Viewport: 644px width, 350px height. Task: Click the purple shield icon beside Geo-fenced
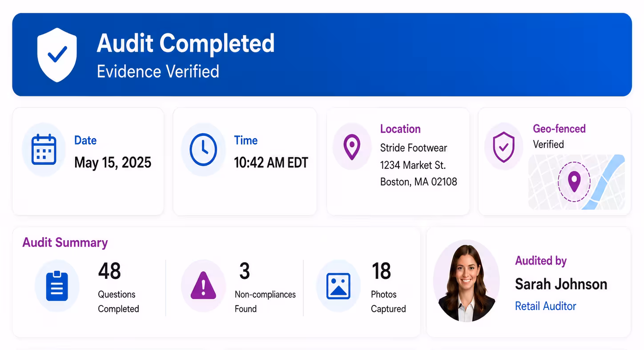coord(503,147)
